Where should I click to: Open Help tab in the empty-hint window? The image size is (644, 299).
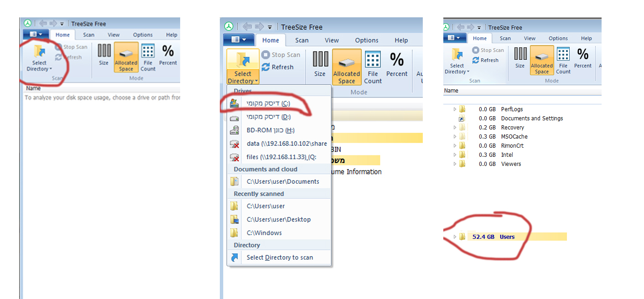pyautogui.click(x=171, y=35)
